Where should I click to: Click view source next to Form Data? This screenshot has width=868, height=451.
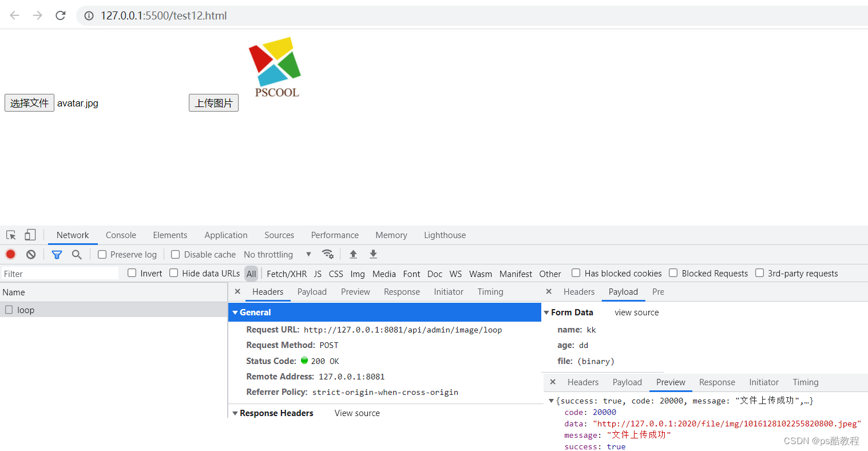[x=636, y=312]
